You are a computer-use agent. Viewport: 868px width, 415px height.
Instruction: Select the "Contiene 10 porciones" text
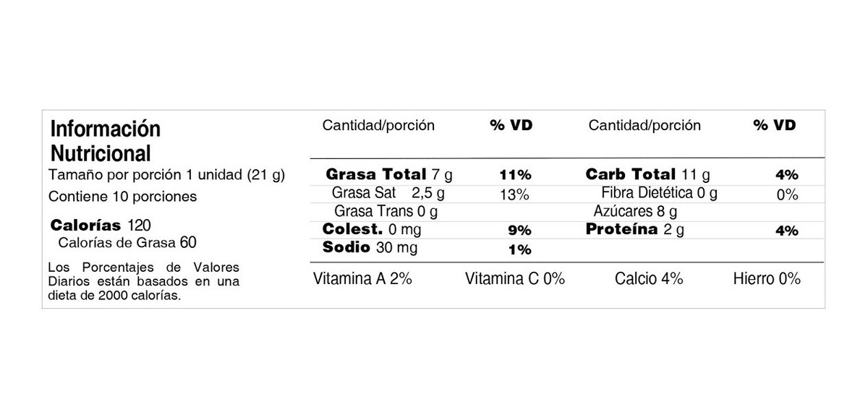click(x=122, y=197)
